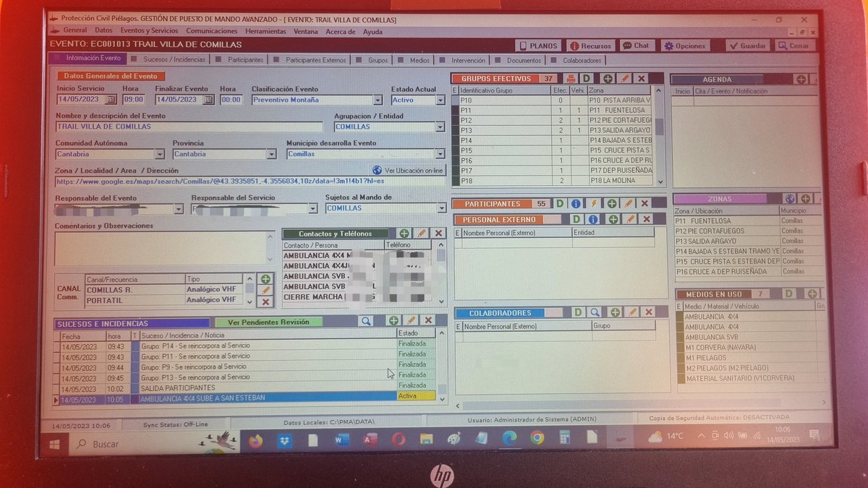Delete contact in Contactos y Teléfonos

tap(438, 234)
